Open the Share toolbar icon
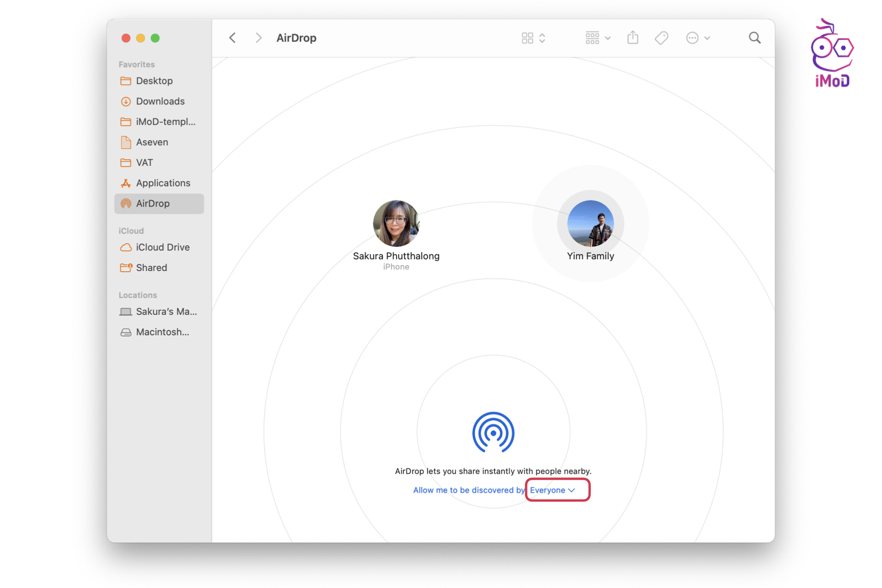This screenshot has height=588, width=882. [x=633, y=38]
